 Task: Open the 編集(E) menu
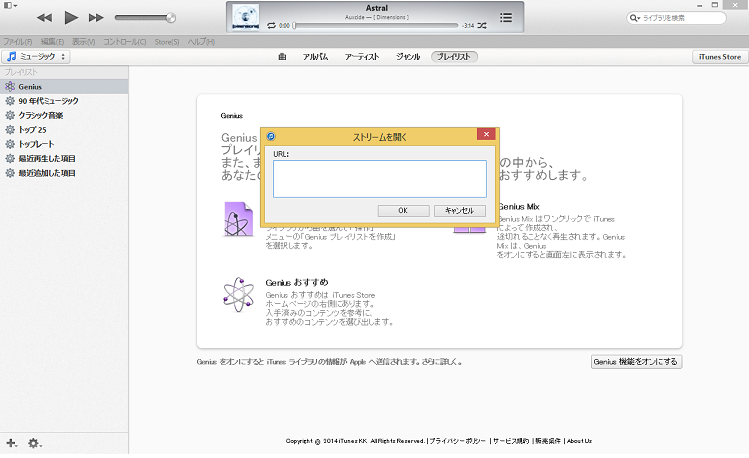[52, 42]
